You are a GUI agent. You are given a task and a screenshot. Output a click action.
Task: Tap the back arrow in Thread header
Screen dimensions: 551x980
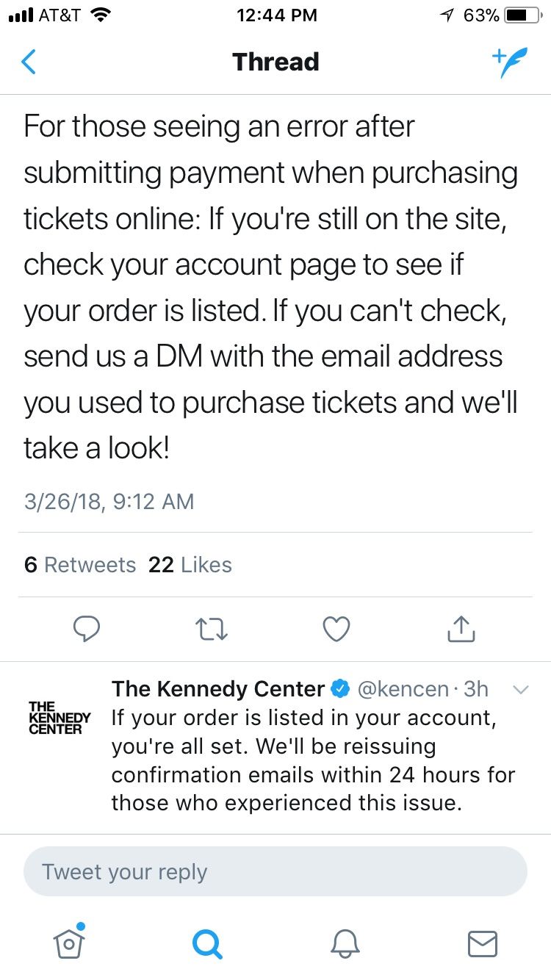(29, 62)
